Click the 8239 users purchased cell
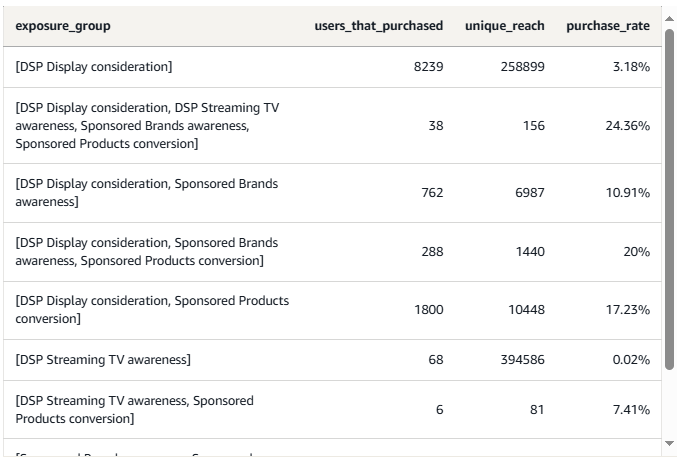The image size is (679, 465). 428,67
